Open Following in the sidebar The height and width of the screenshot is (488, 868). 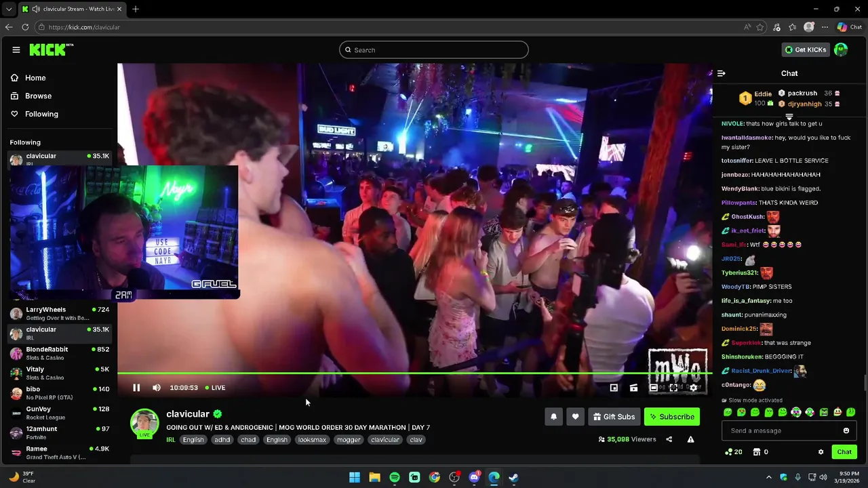(x=34, y=114)
